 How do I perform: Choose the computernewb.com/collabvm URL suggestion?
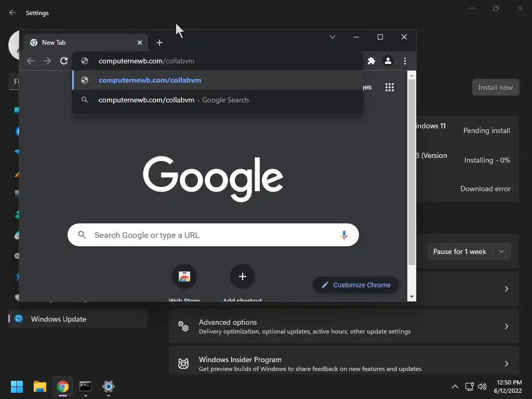(218, 81)
